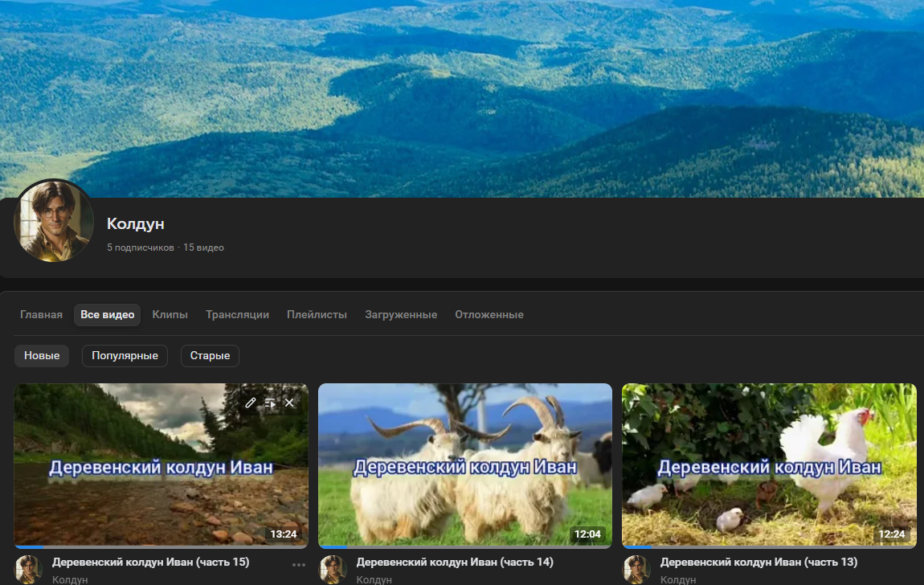
Task: Open the three-dots menu for part 15
Action: (x=299, y=565)
